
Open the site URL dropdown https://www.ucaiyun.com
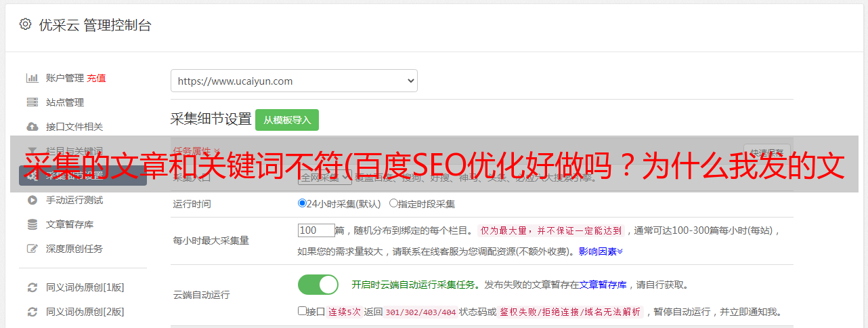294,81
